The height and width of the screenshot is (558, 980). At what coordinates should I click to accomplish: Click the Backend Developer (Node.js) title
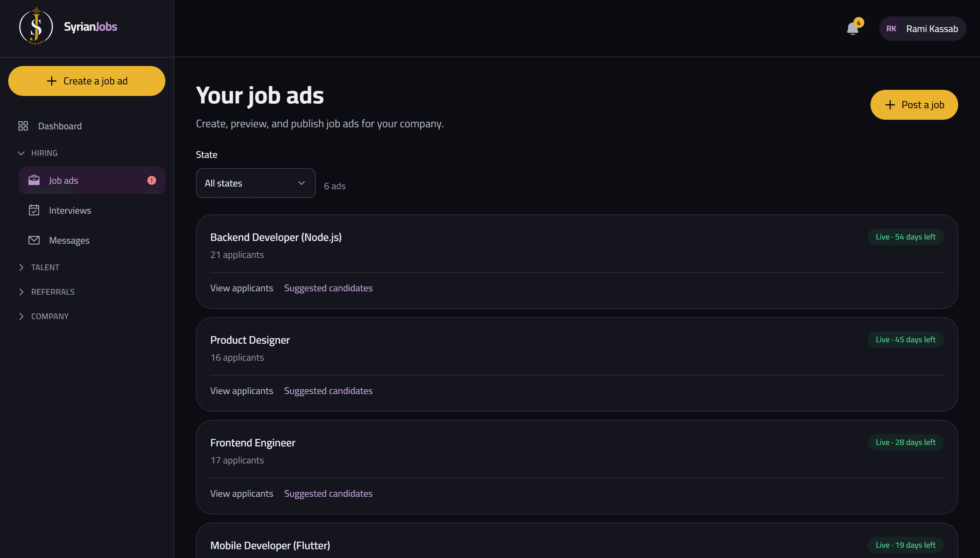click(x=276, y=237)
